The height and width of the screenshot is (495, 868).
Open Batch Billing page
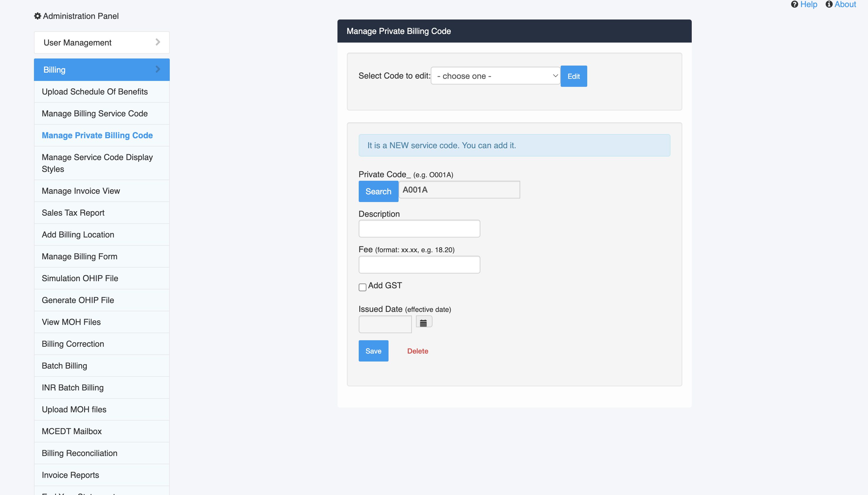[x=102, y=366]
